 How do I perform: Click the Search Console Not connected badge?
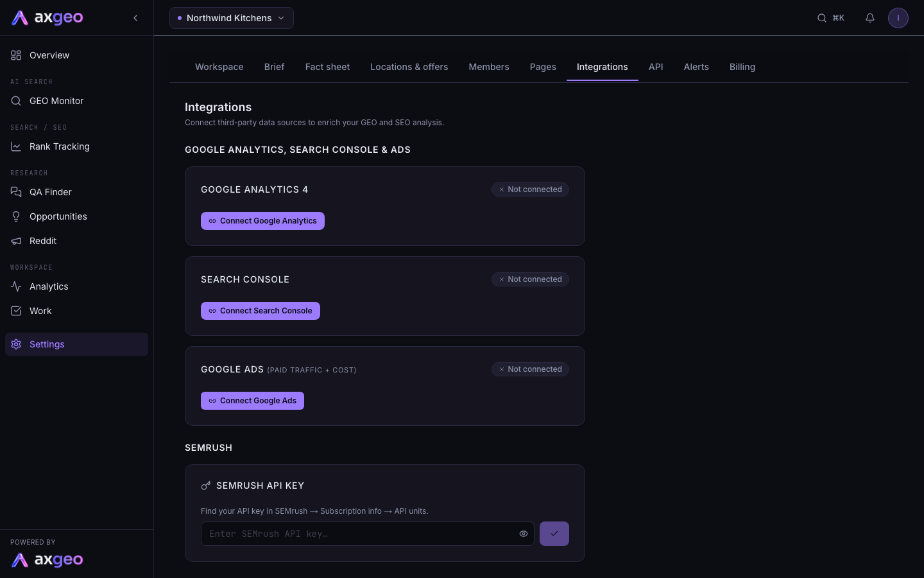click(530, 279)
